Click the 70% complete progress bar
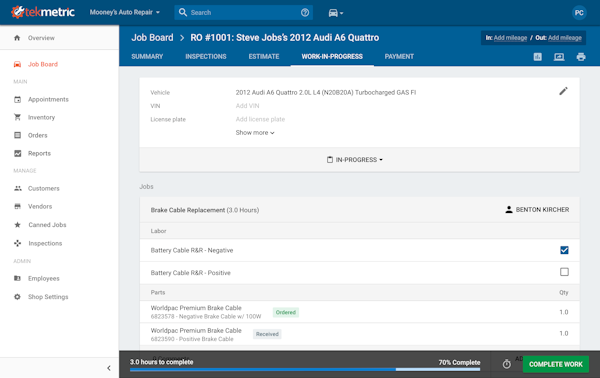The width and height of the screenshot is (600, 378). tap(305, 370)
